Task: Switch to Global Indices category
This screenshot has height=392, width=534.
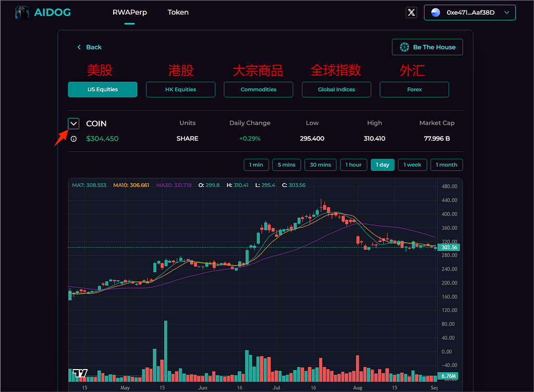Action: point(336,90)
